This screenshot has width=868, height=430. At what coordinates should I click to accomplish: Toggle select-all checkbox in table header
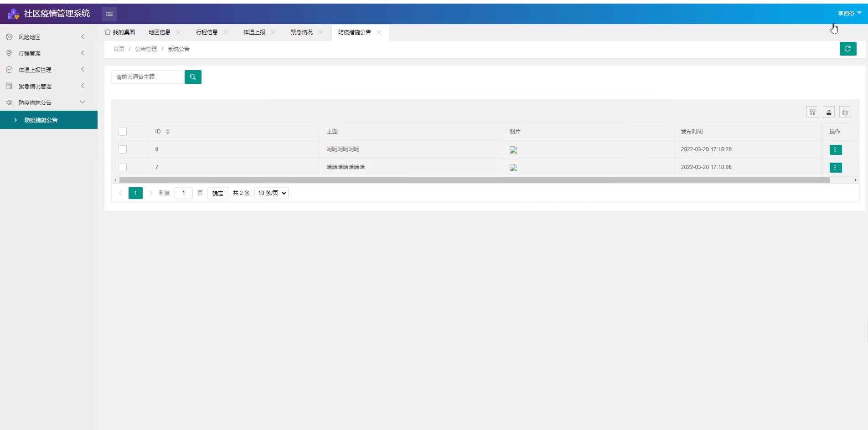[x=123, y=132]
